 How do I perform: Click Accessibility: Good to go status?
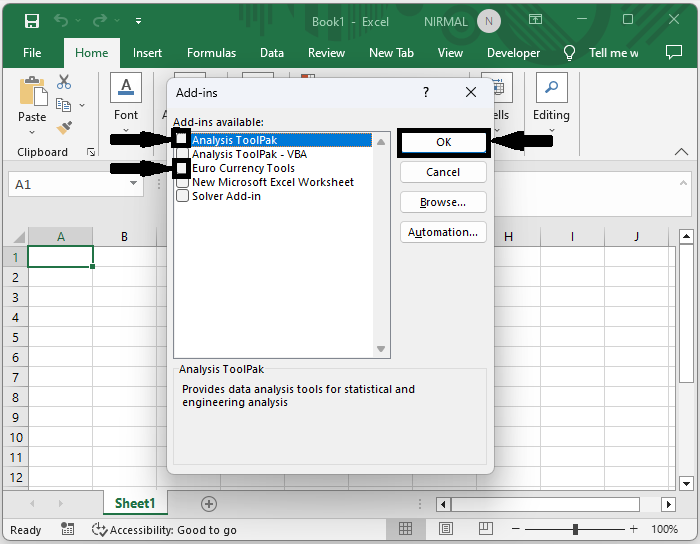[164, 530]
